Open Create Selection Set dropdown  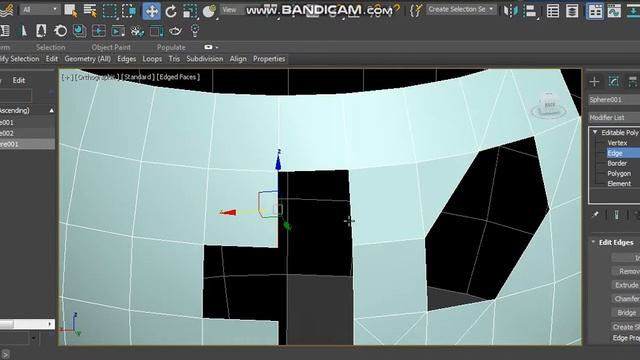coord(461,9)
